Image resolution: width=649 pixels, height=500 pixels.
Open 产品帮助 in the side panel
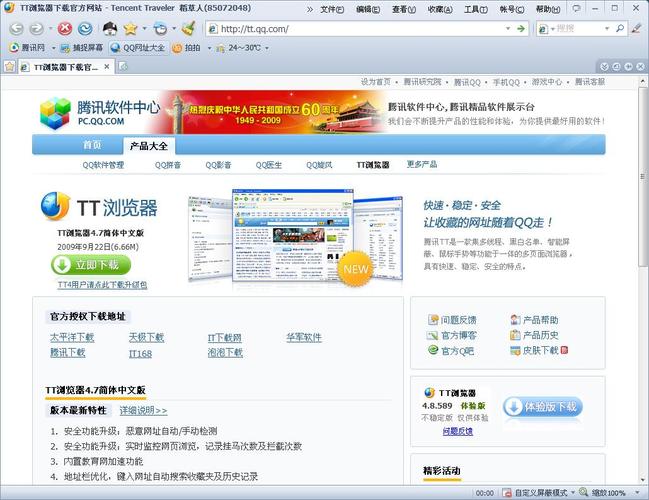(x=534, y=320)
